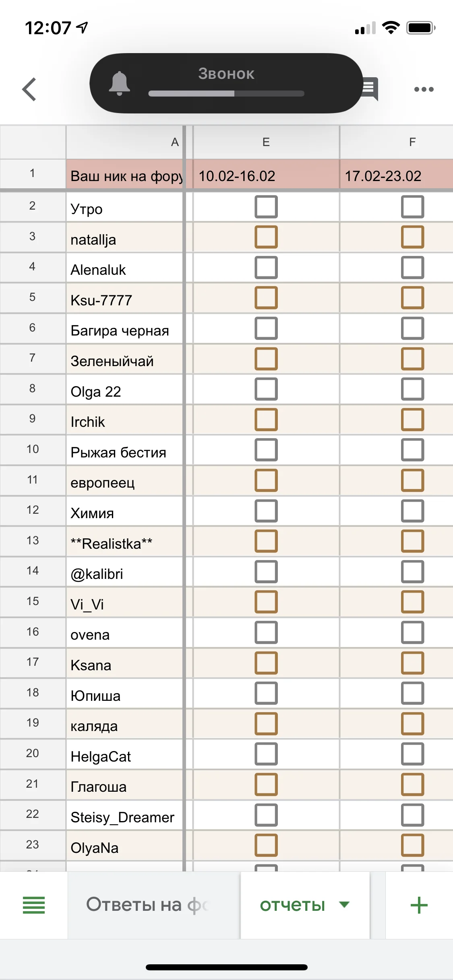Toggle the 17.02-23.02 checkbox for Alenaluk
This screenshot has width=453, height=980.
coord(412,268)
